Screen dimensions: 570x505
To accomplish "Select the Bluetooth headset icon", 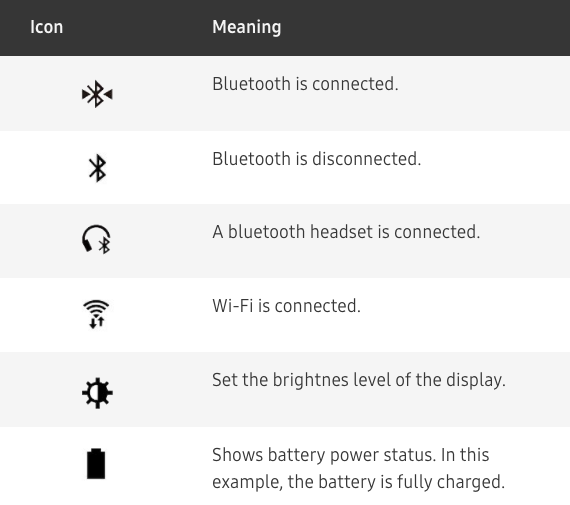I will click(96, 239).
